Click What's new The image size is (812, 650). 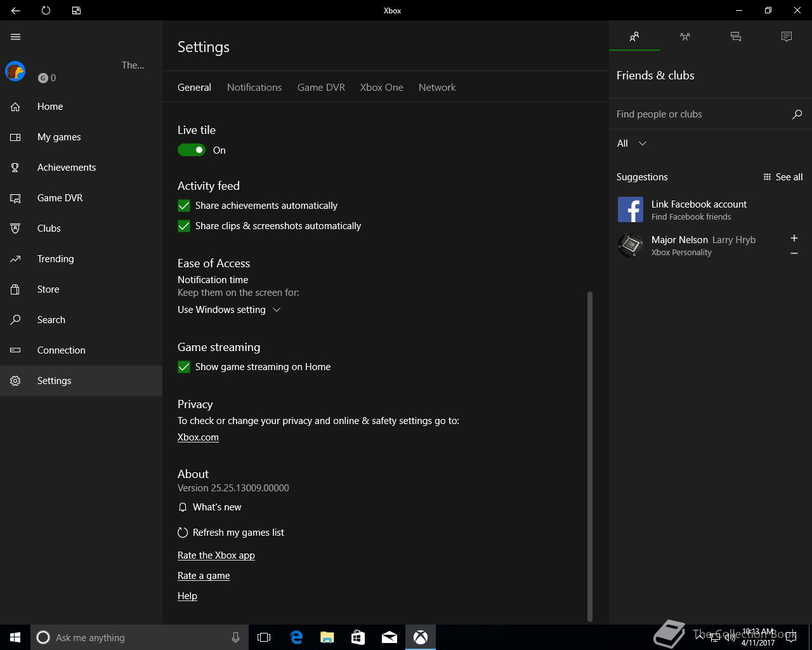(210, 507)
